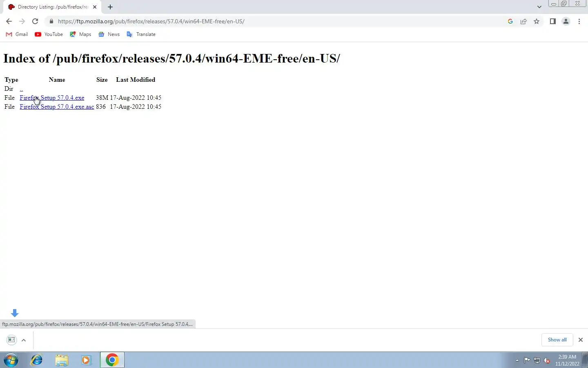Open the Chrome side panel
This screenshot has height=368, width=588.
click(x=552, y=21)
